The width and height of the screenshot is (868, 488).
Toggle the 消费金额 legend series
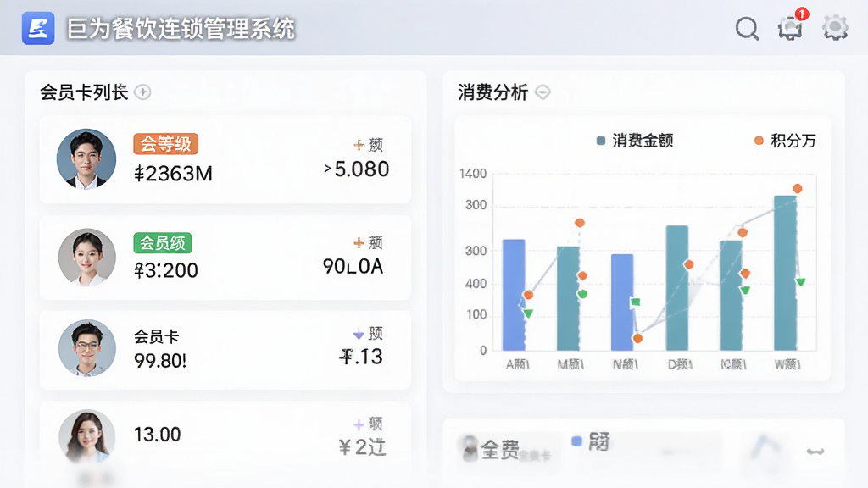pos(634,141)
